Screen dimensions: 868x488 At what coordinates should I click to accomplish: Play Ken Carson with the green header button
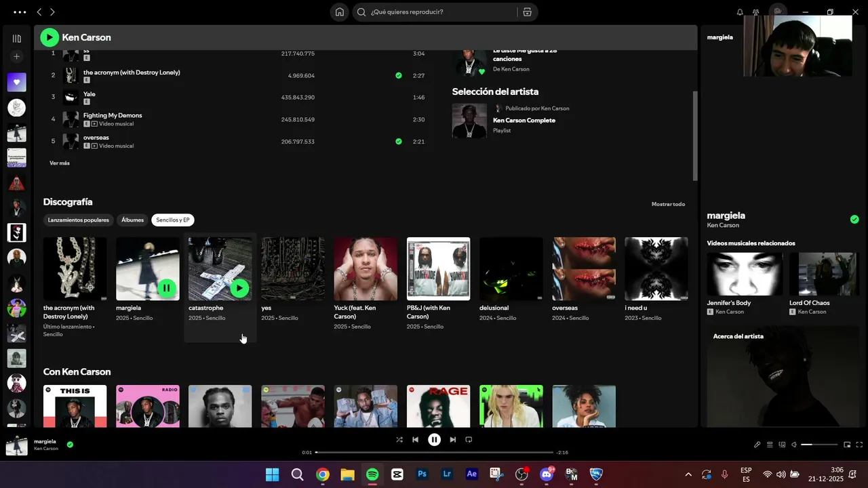point(50,37)
